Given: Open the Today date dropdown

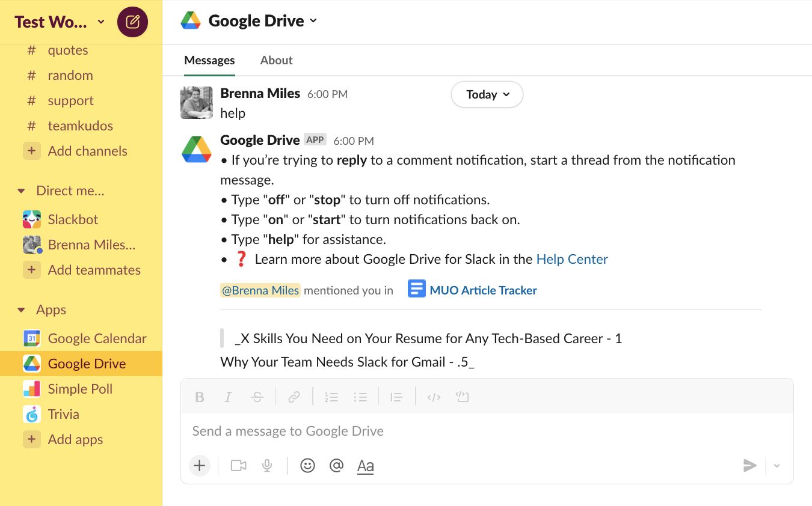Looking at the screenshot, I should (487, 94).
